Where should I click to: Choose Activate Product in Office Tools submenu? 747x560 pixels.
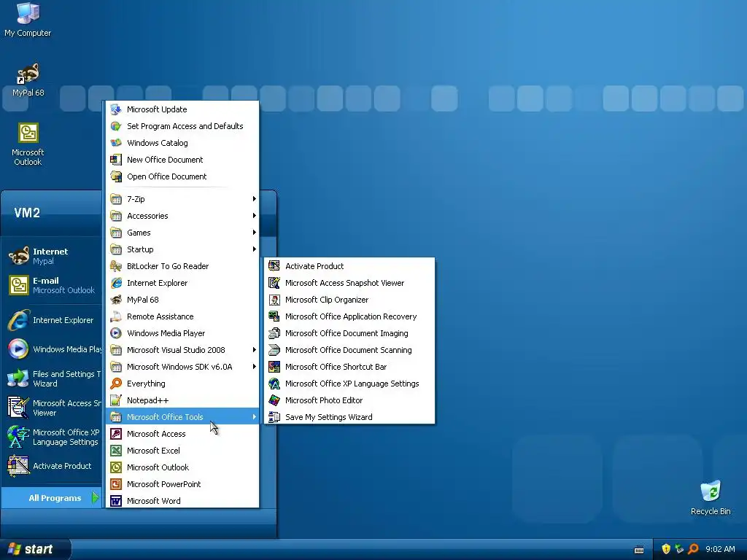tap(349, 266)
